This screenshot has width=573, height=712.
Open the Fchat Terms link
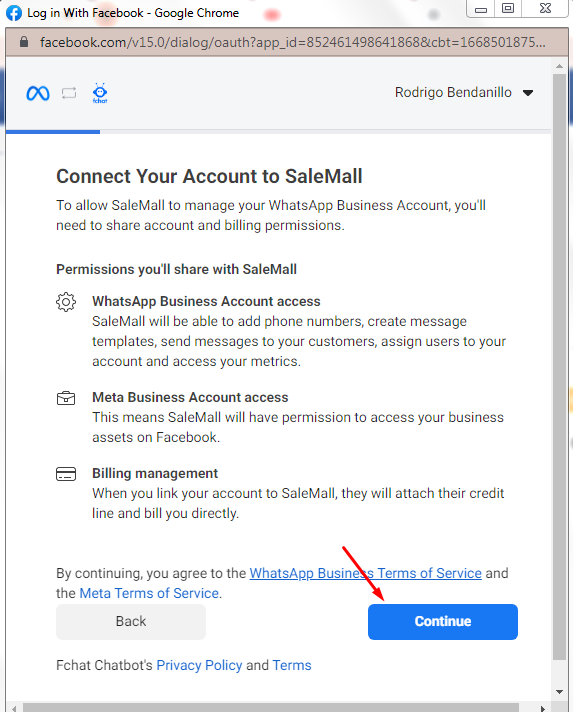(x=292, y=666)
